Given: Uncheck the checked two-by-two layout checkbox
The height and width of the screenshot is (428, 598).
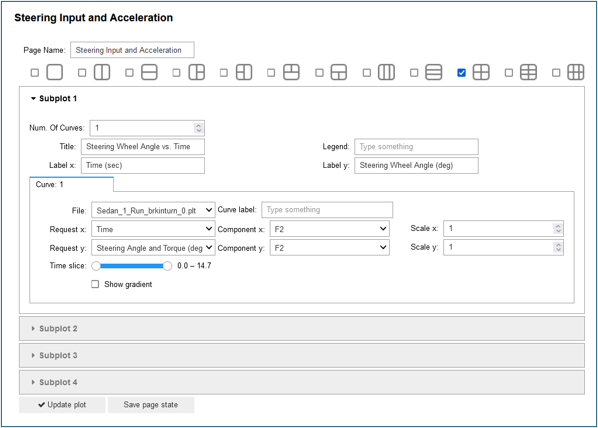Looking at the screenshot, I should tap(461, 72).
